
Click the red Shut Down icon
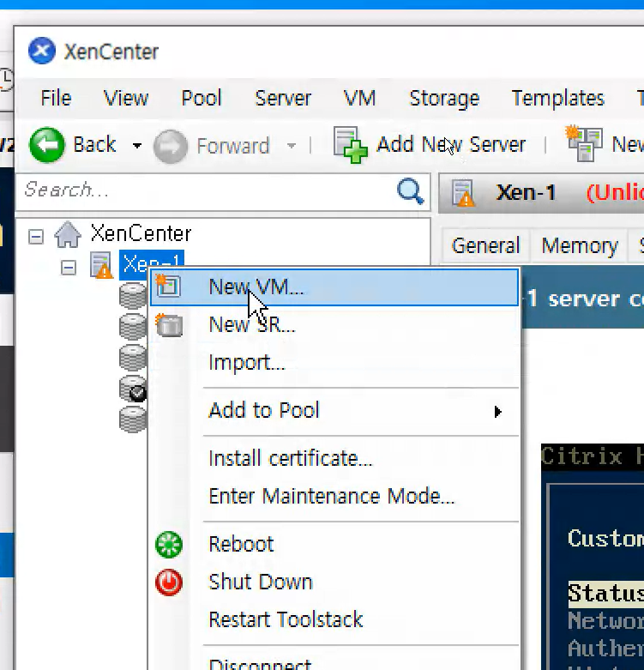(169, 582)
